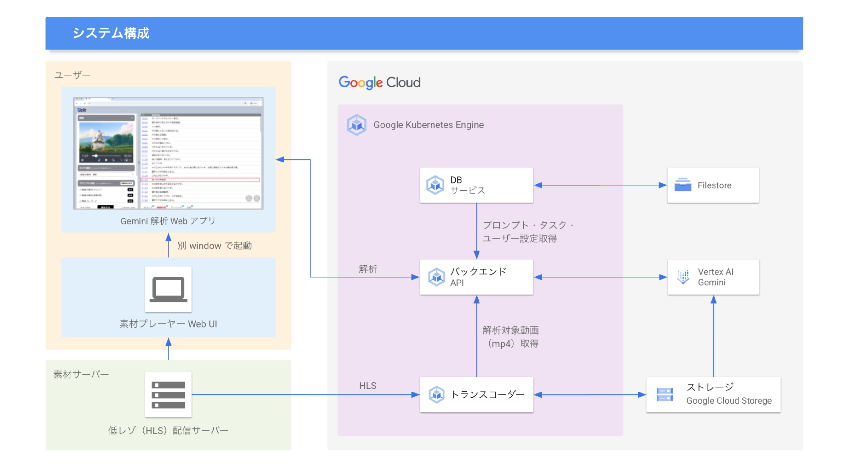
Task: Select the バックエンド API box label
Action: point(478,277)
